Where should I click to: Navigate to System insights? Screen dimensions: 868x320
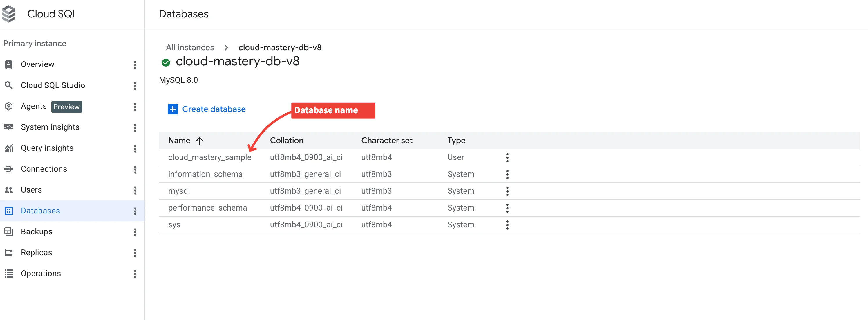[x=50, y=127]
